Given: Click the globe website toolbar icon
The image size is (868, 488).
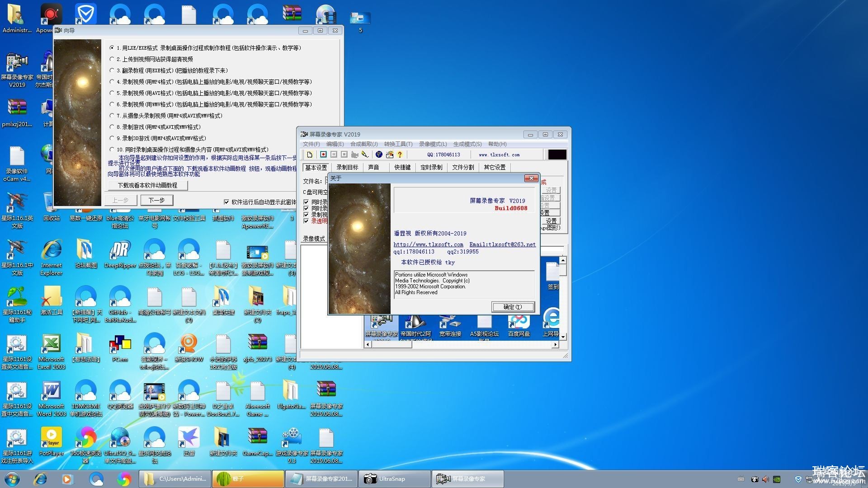Looking at the screenshot, I should 379,155.
